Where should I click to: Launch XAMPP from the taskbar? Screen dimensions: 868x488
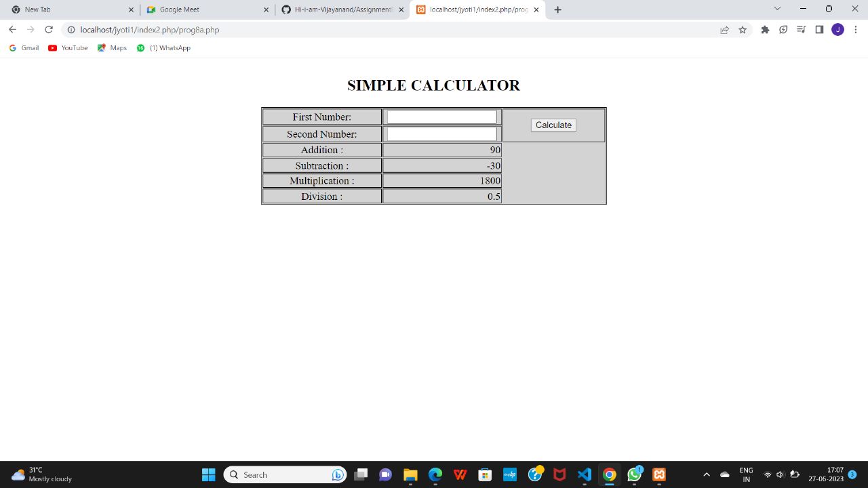click(x=659, y=474)
